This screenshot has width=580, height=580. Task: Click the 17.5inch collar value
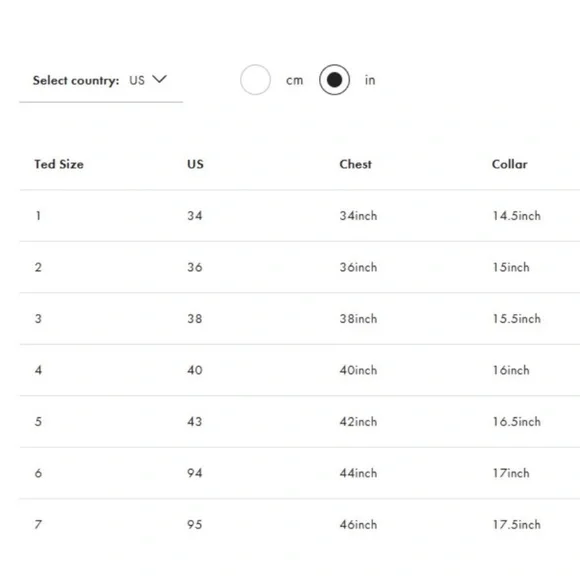516,524
